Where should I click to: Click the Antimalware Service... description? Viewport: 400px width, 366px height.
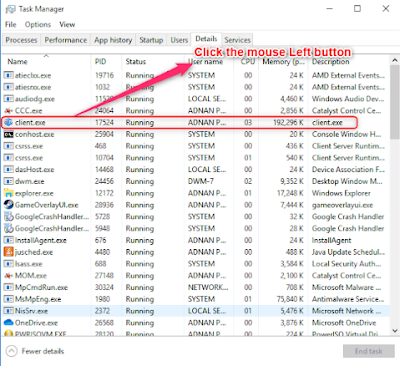[x=348, y=299]
